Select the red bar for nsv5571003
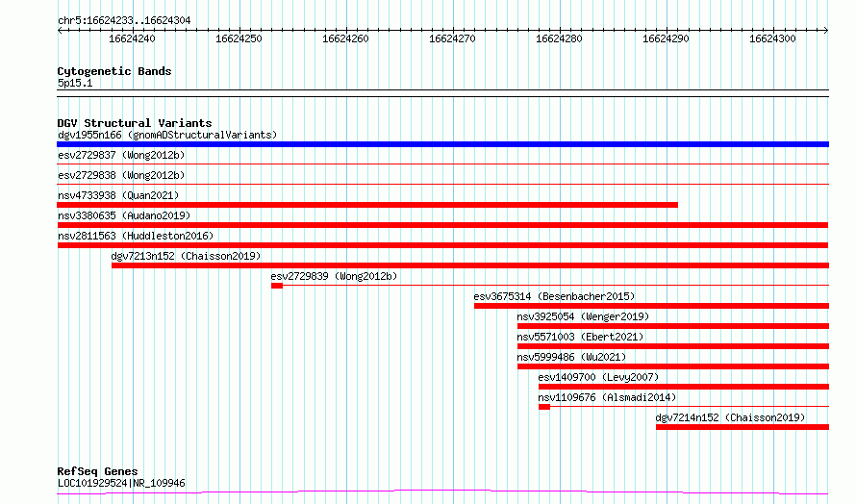 tap(673, 346)
